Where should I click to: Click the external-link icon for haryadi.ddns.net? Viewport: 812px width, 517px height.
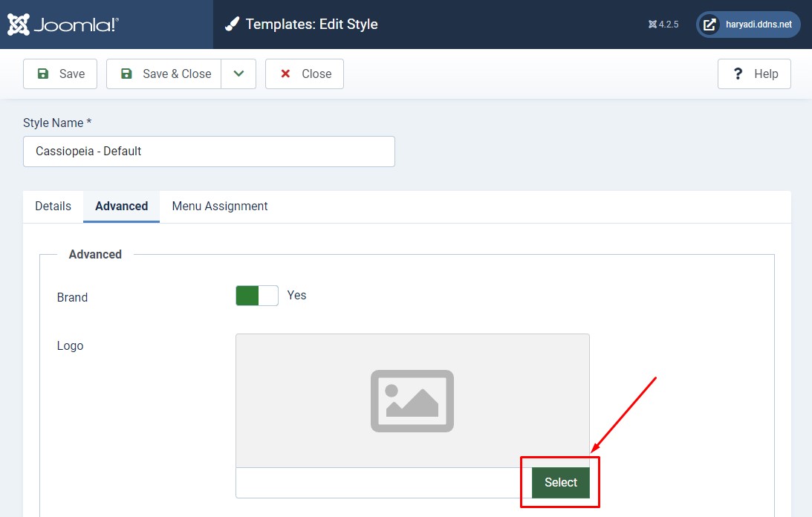click(x=710, y=25)
